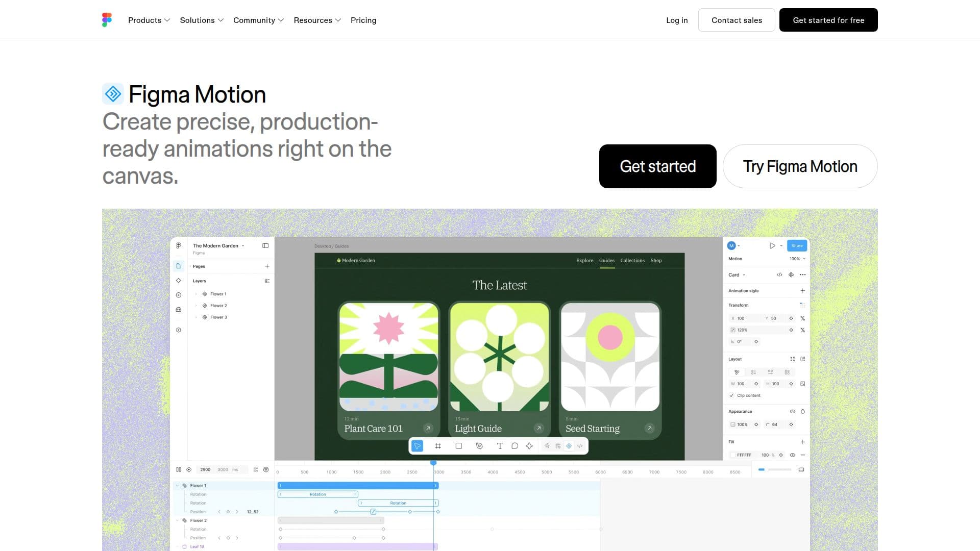Select the Pen tool

(x=479, y=446)
